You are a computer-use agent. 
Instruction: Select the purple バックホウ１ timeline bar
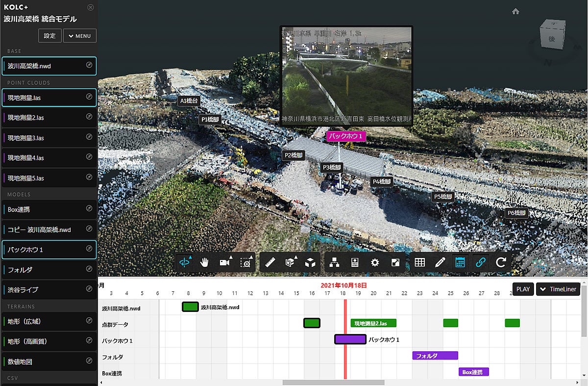pyautogui.click(x=350, y=339)
